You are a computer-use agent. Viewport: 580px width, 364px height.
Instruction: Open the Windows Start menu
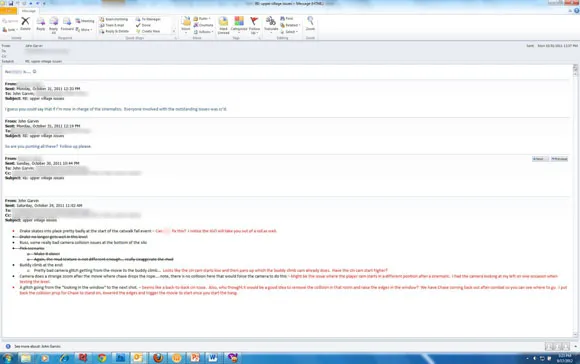(x=7, y=358)
